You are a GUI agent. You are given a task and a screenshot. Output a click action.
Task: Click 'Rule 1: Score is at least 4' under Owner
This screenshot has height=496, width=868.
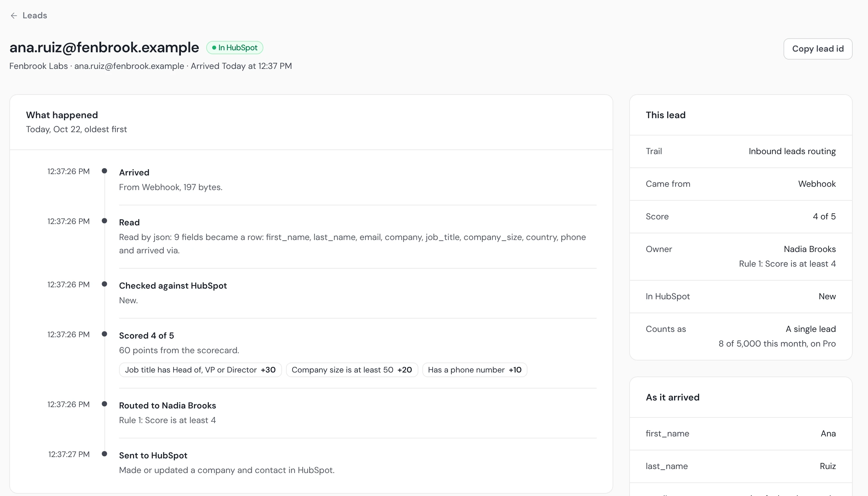pos(788,264)
